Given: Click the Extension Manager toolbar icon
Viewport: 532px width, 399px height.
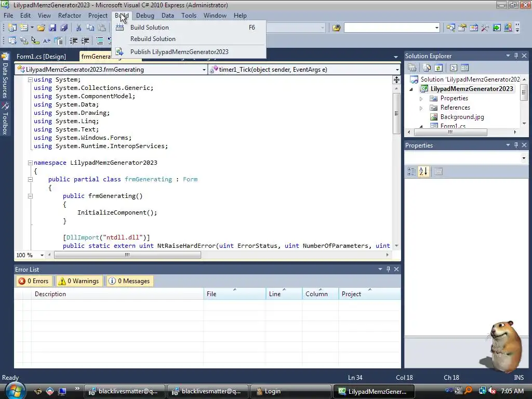Looking at the screenshot, I should 508,28.
